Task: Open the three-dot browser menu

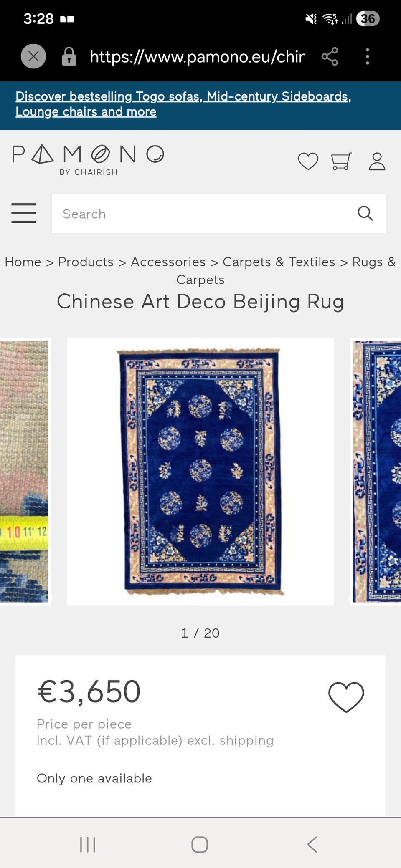Action: coord(368,56)
